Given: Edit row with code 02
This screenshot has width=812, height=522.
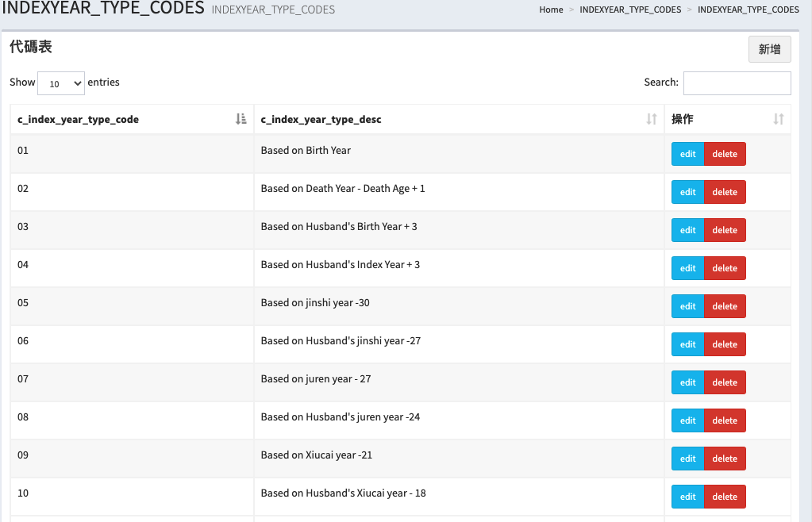Looking at the screenshot, I should click(687, 192).
